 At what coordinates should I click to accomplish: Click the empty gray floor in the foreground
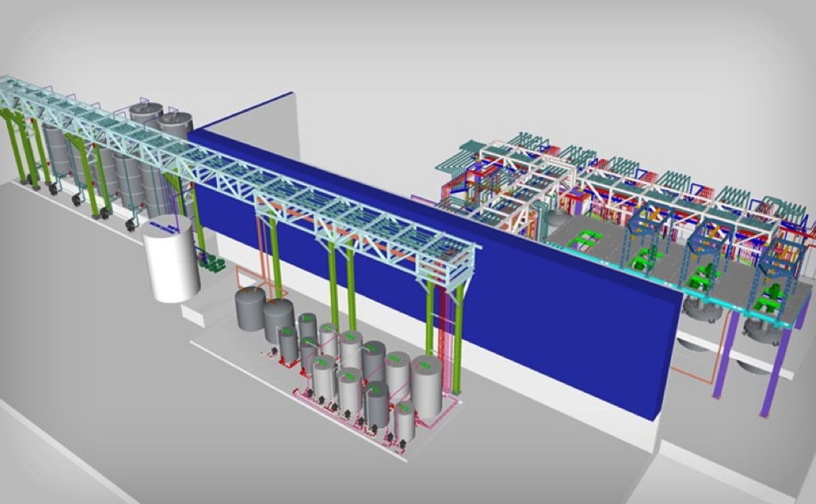pos(120,399)
